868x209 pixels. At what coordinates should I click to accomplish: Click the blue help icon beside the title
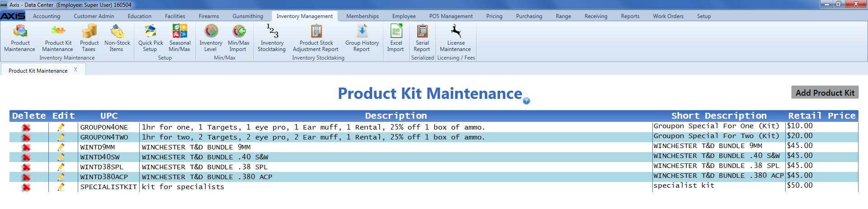click(x=526, y=101)
